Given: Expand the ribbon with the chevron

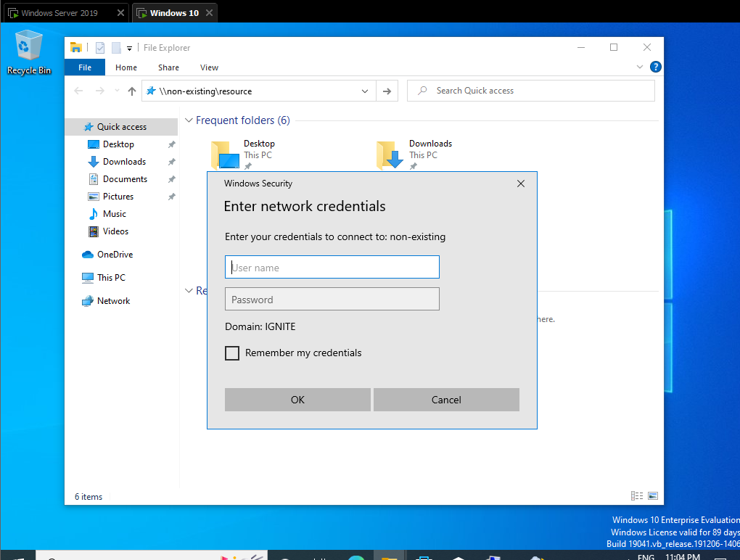Looking at the screenshot, I should coord(639,67).
